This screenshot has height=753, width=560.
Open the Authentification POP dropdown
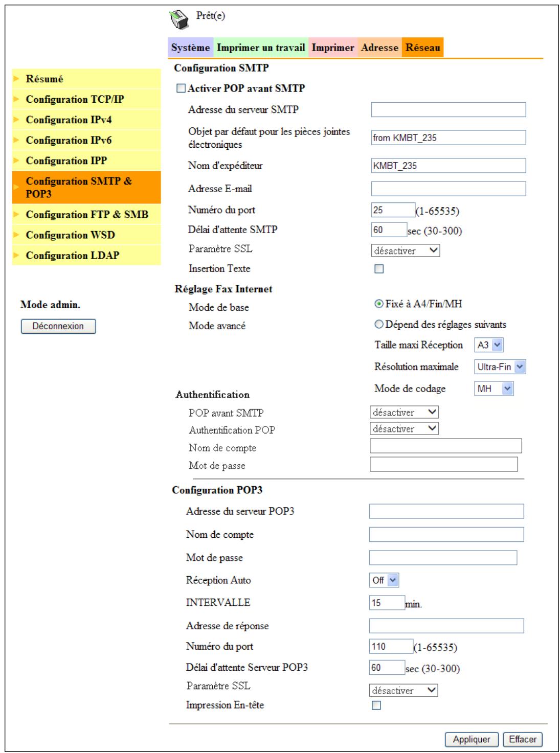tap(404, 428)
